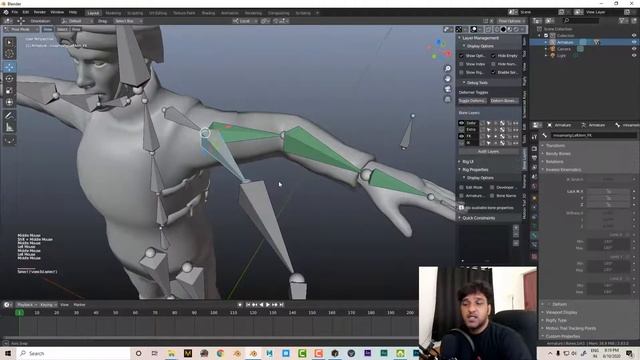Select the Cursor tool in viewport toolbar
The width and height of the screenshot is (640, 360).
(9, 54)
